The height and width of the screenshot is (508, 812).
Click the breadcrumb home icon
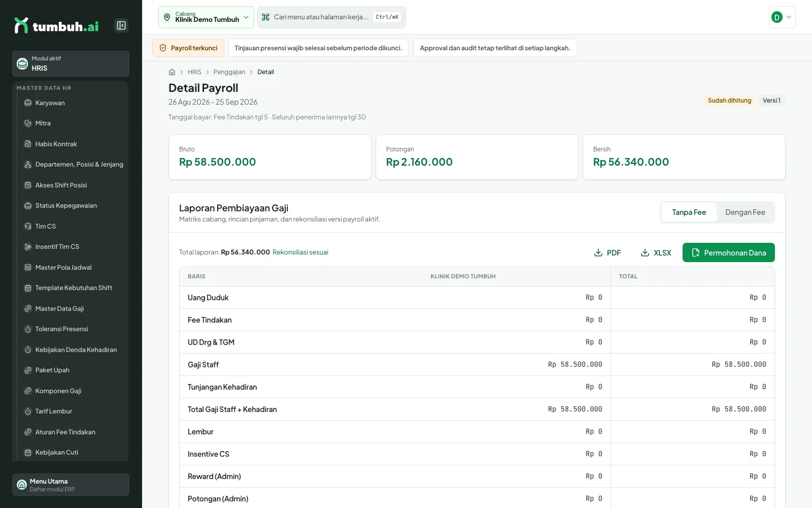point(172,72)
